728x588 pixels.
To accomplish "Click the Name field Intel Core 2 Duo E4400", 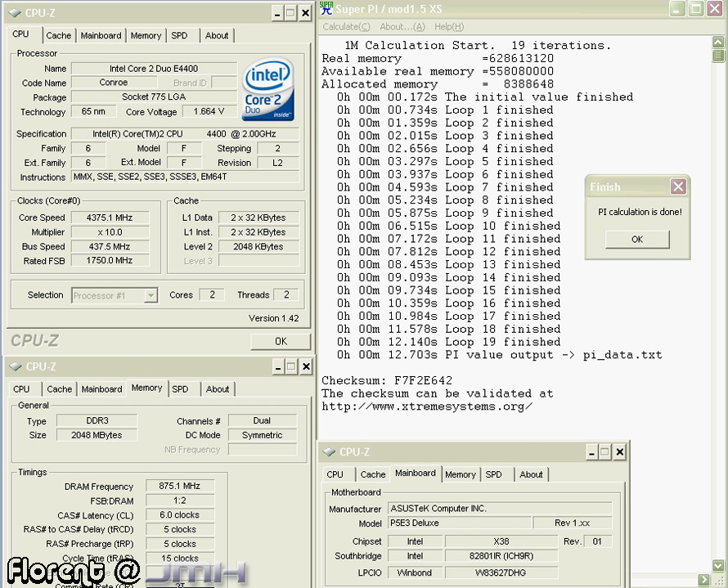I will (x=154, y=69).
